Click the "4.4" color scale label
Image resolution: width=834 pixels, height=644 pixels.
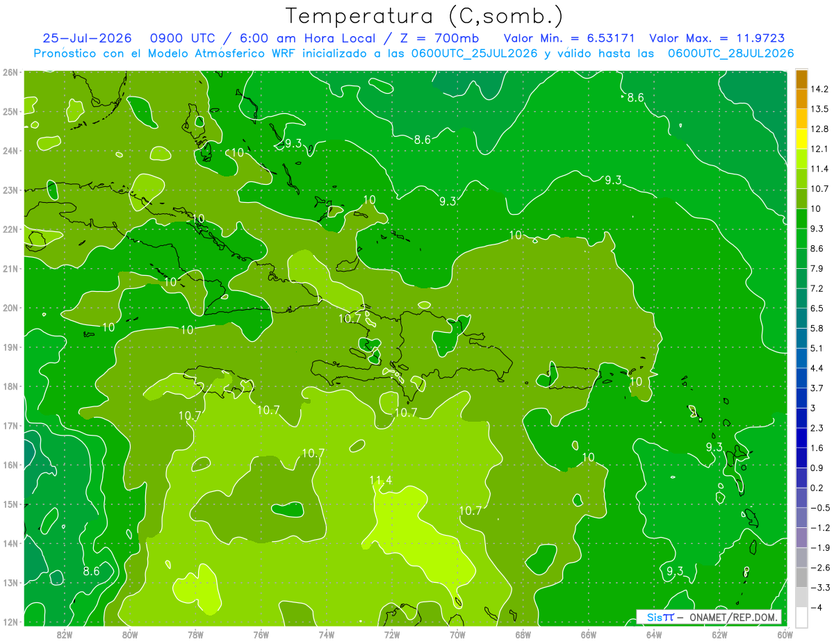coord(817,368)
